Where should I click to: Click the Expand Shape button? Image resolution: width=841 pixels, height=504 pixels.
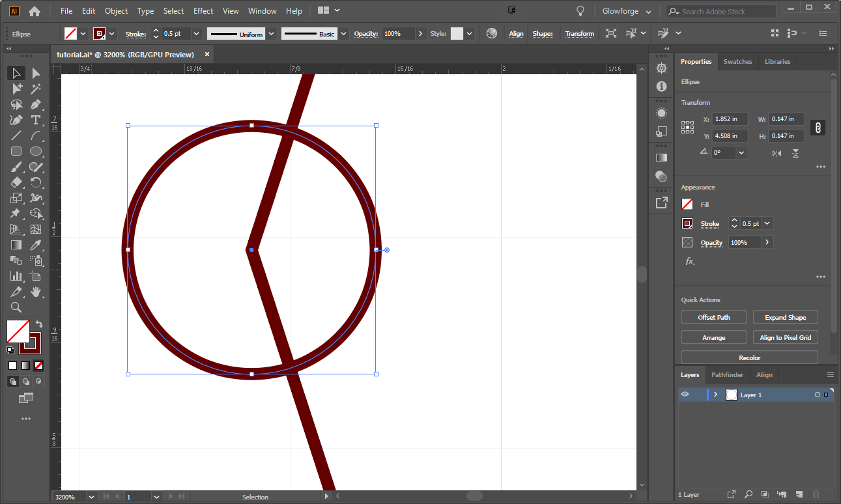(x=786, y=317)
